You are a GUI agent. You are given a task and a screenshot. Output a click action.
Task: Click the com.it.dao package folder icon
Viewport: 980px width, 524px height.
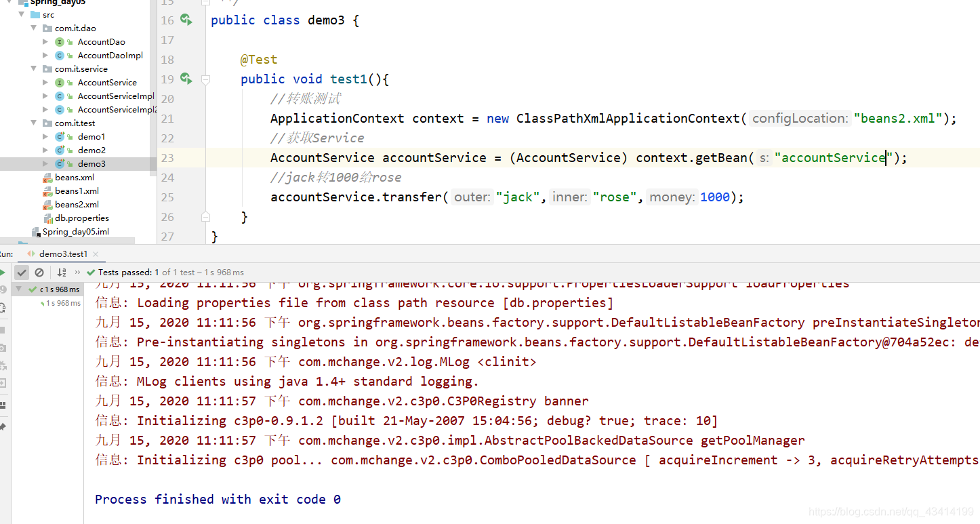coord(47,28)
